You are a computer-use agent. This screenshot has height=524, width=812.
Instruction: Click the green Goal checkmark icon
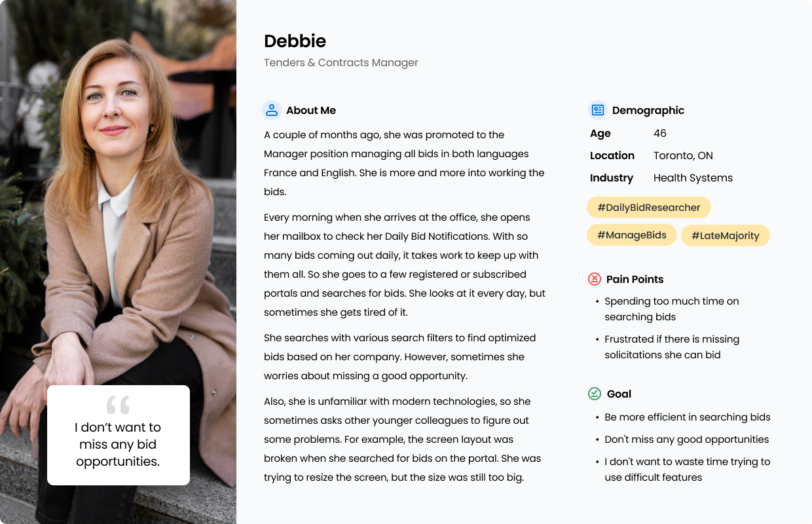pos(595,394)
